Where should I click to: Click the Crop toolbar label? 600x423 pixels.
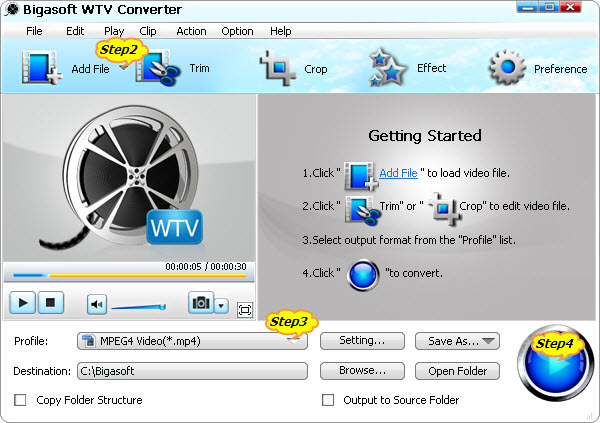pyautogui.click(x=316, y=69)
